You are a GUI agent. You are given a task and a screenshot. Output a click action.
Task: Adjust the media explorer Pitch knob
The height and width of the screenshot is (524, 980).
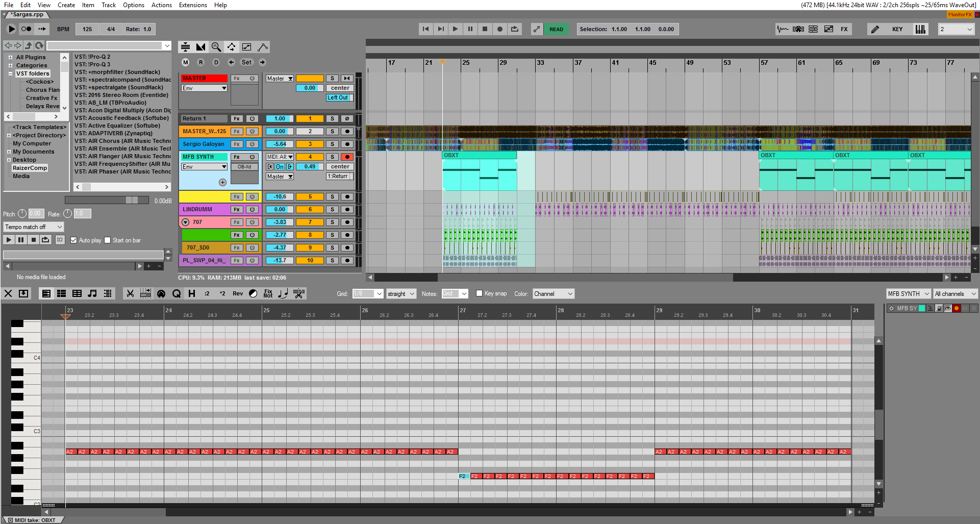[x=22, y=214]
